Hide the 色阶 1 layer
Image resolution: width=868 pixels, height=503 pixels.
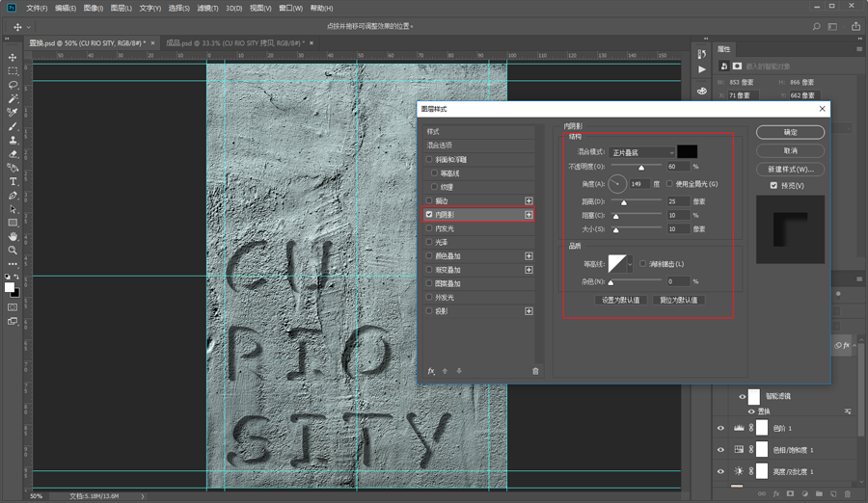coord(720,427)
